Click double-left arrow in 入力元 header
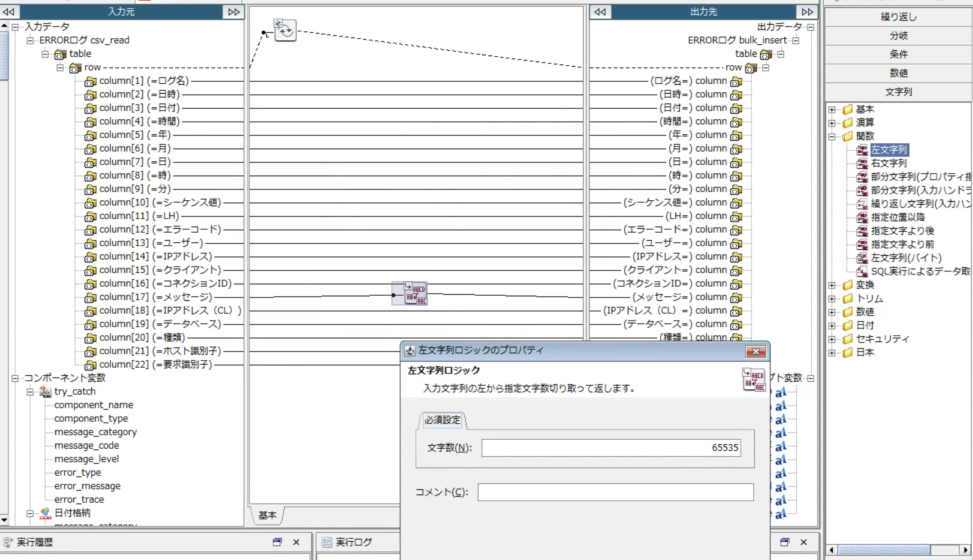 [9, 12]
